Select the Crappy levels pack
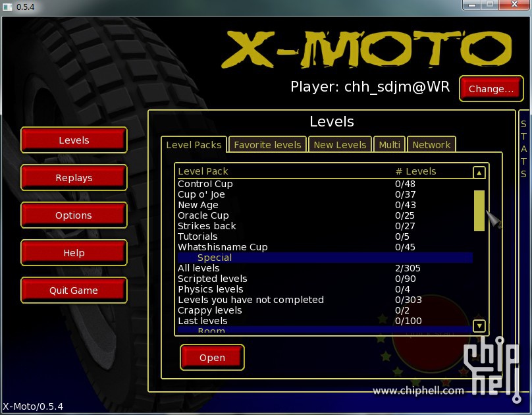Image resolution: width=532 pixels, height=415 pixels. coord(325,310)
